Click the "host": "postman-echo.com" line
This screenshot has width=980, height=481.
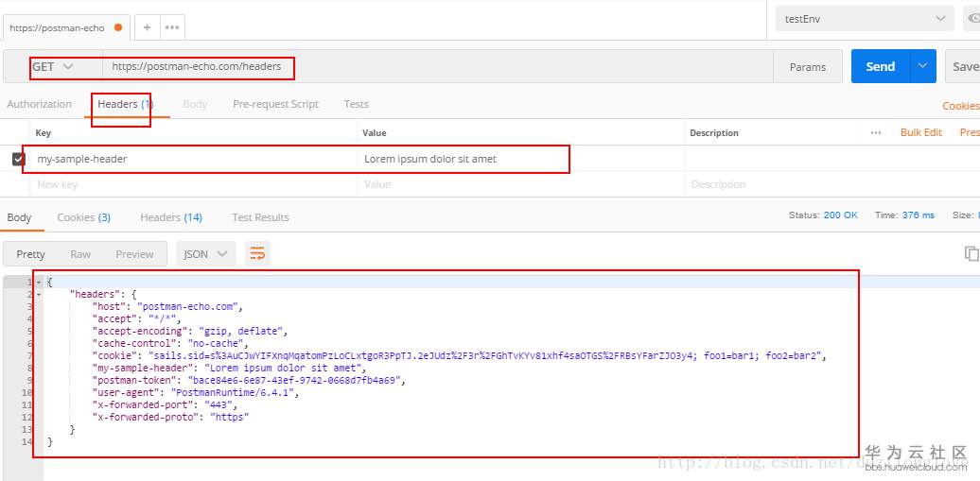166,307
